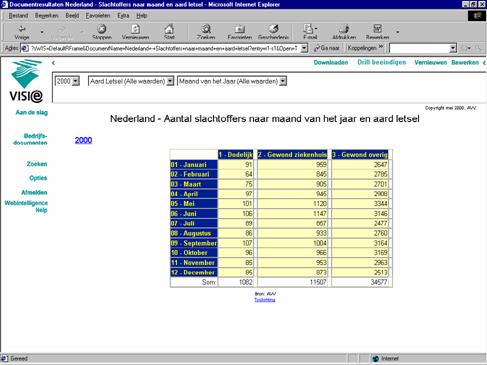The width and height of the screenshot is (487, 365).
Task: Open the dropdown of the box after Koppelingen
Action: point(453,49)
